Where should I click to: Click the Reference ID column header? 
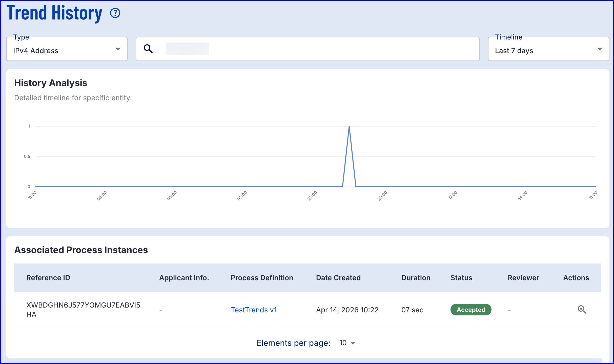48,278
